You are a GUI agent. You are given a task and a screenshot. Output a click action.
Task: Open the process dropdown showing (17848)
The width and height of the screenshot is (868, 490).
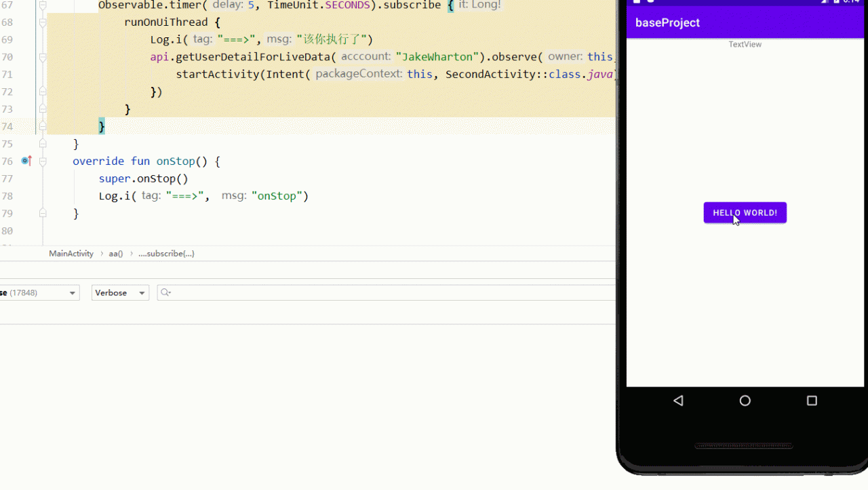[39, 293]
